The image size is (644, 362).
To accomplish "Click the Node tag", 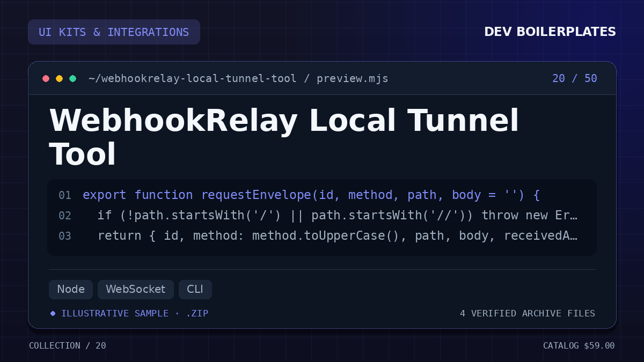I will (71, 290).
